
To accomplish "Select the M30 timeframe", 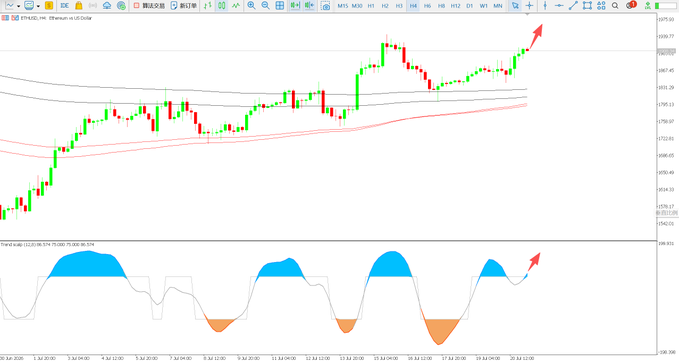I will point(357,6).
